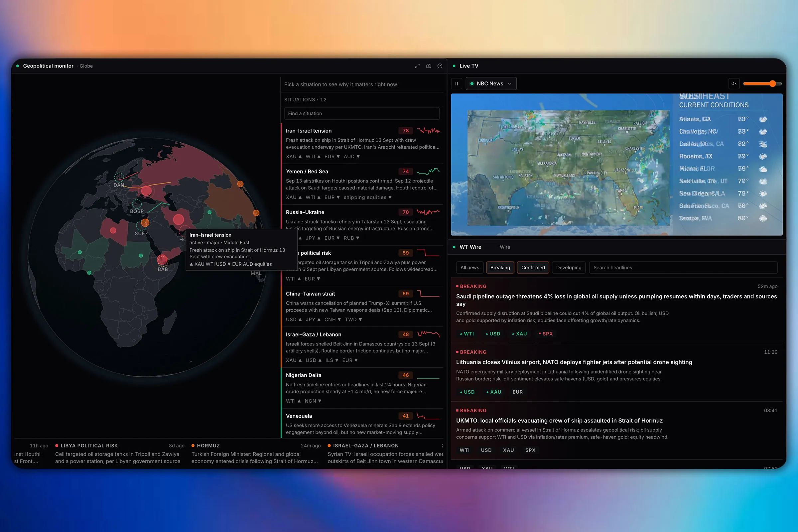Expand the Geopolitical monitor panel to fullscreen
Viewport: 798px width, 532px height.
pos(417,66)
